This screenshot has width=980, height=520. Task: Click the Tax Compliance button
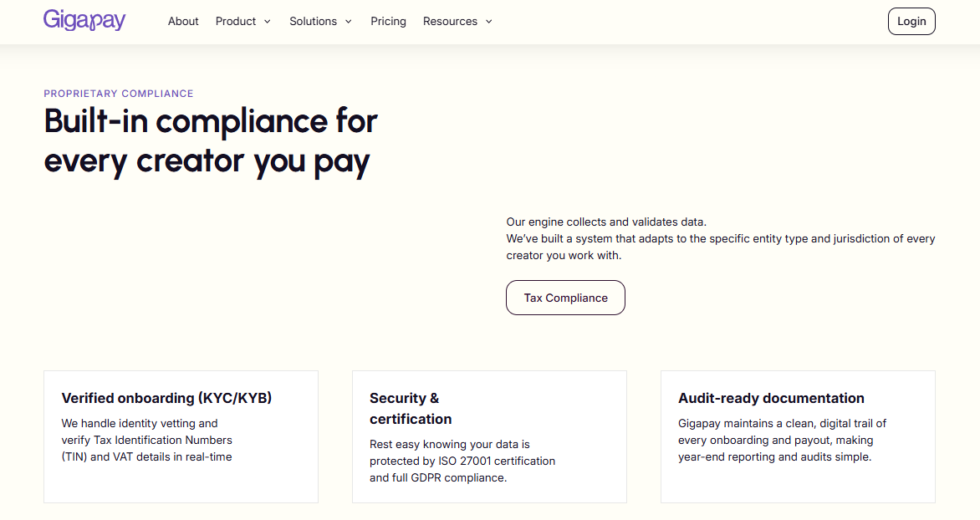pyautogui.click(x=565, y=298)
